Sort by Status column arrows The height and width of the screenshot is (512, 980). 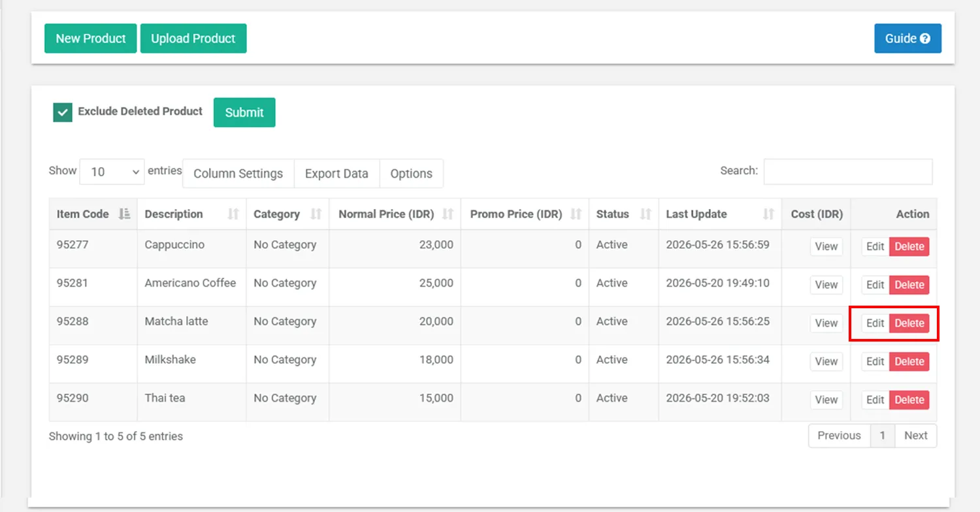[x=645, y=214]
